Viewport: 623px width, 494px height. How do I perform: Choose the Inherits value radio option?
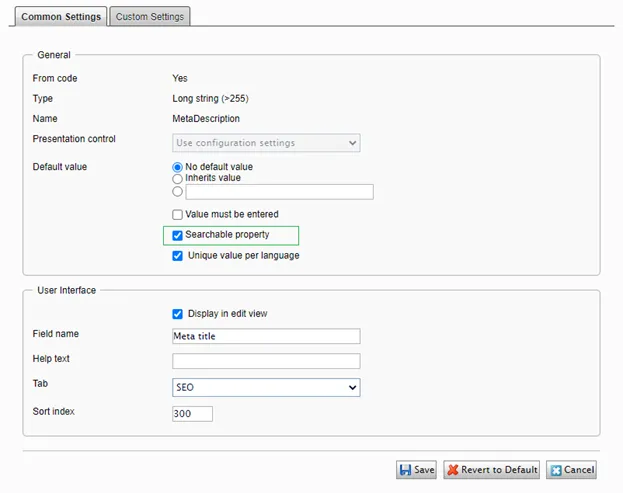(x=178, y=178)
